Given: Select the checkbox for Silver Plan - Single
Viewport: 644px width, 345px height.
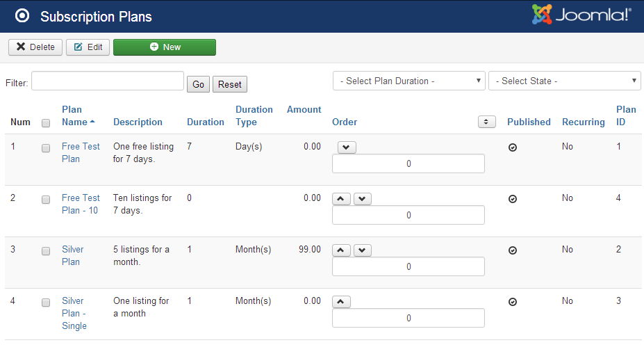Looking at the screenshot, I should point(46,303).
